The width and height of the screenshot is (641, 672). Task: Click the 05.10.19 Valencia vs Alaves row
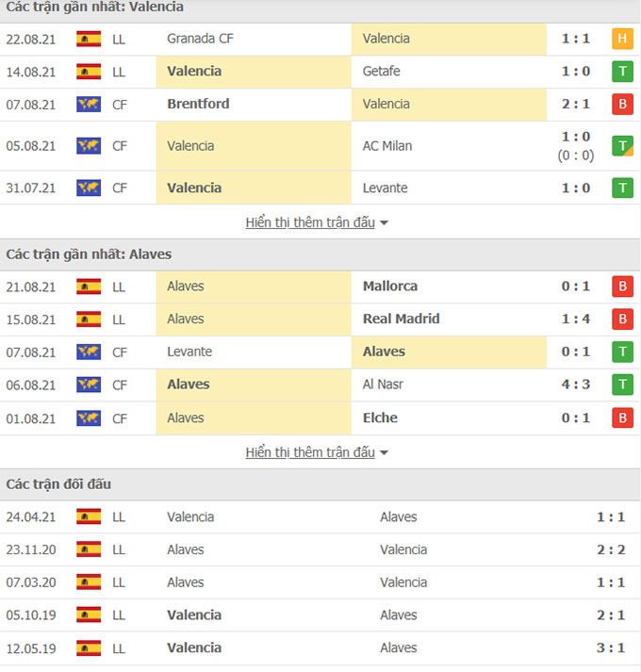pyautogui.click(x=320, y=615)
